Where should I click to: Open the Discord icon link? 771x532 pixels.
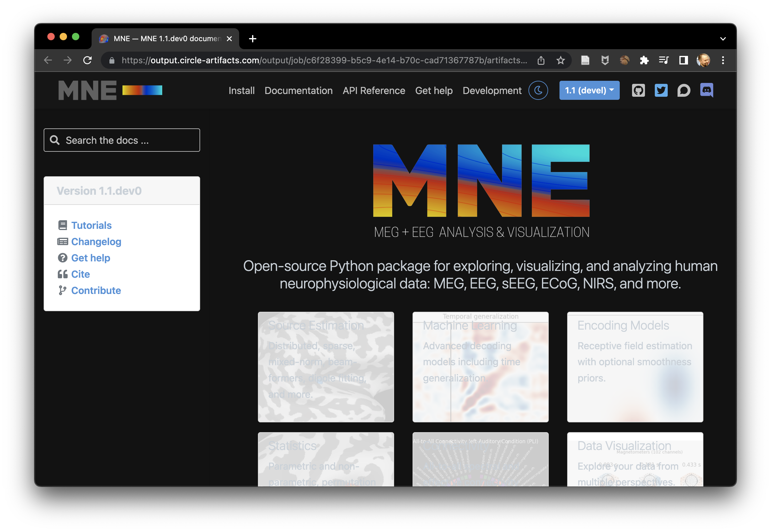coord(707,90)
